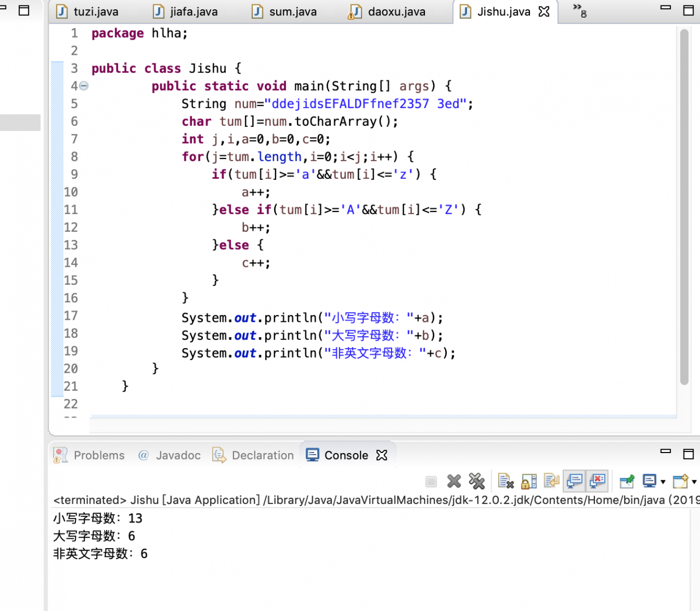
Task: Pin the console with green pin icon
Action: (627, 481)
